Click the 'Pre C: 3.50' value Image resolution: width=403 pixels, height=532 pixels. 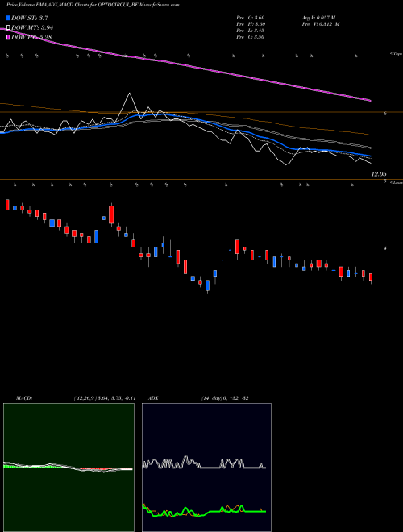click(x=251, y=37)
